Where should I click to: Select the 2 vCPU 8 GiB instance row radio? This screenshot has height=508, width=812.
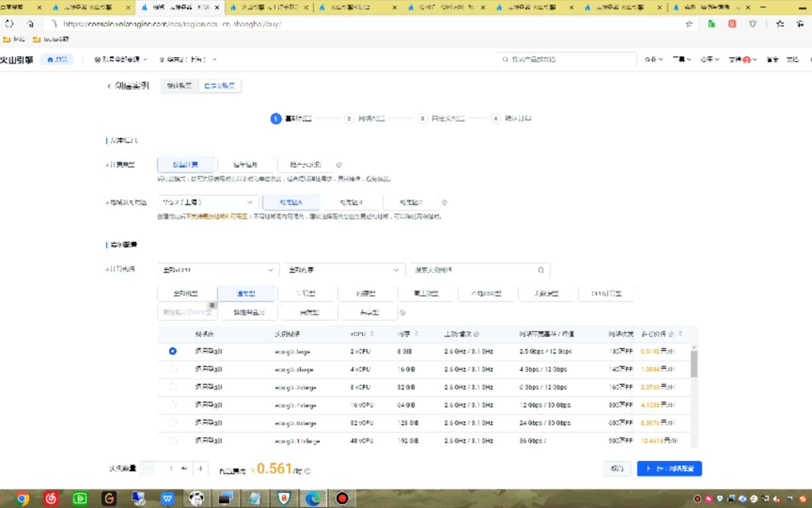coord(172,351)
